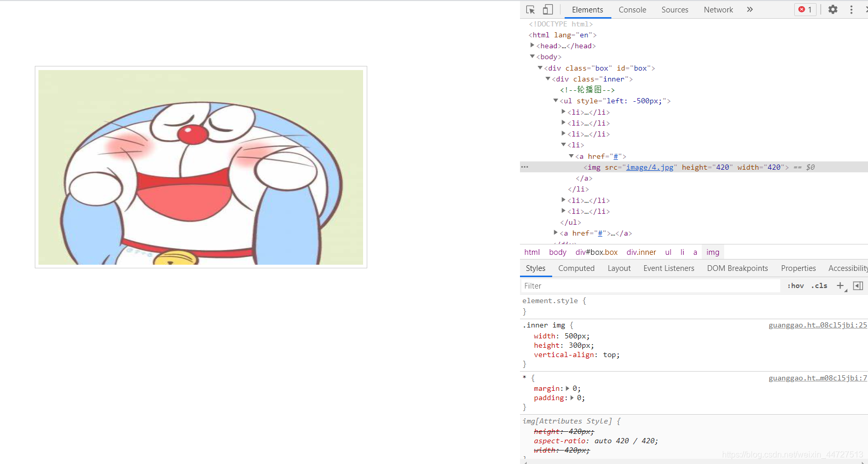This screenshot has width=868, height=464.
Task: Expand the margin shorthand triangle
Action: point(567,388)
